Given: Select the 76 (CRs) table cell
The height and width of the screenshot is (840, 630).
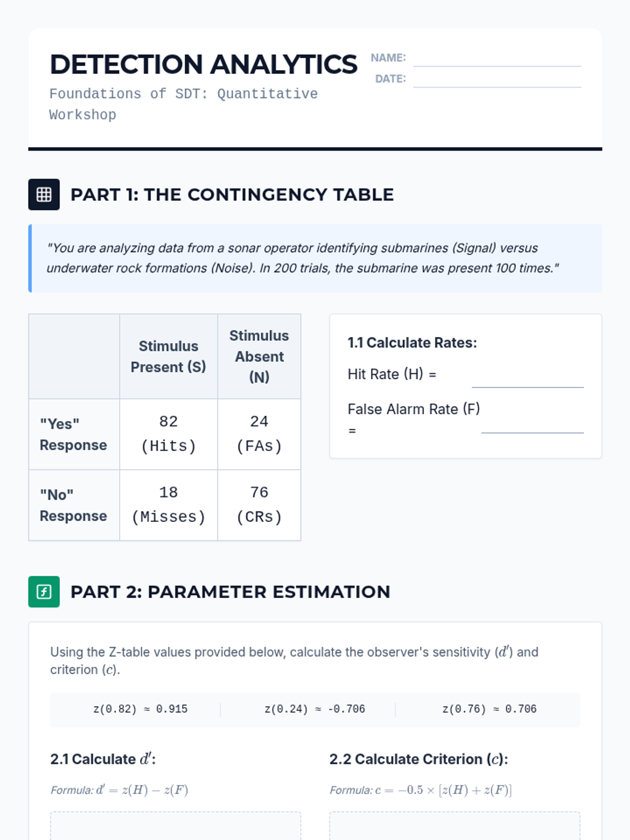Looking at the screenshot, I should click(259, 505).
